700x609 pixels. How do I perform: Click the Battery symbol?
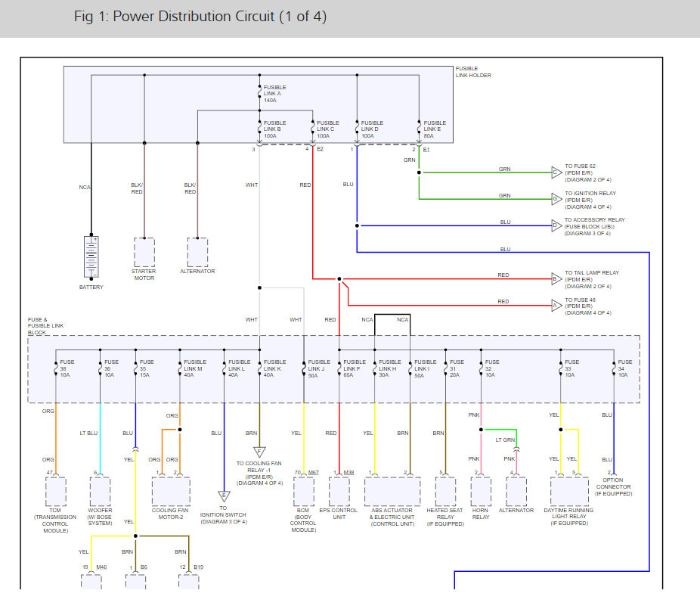click(91, 257)
